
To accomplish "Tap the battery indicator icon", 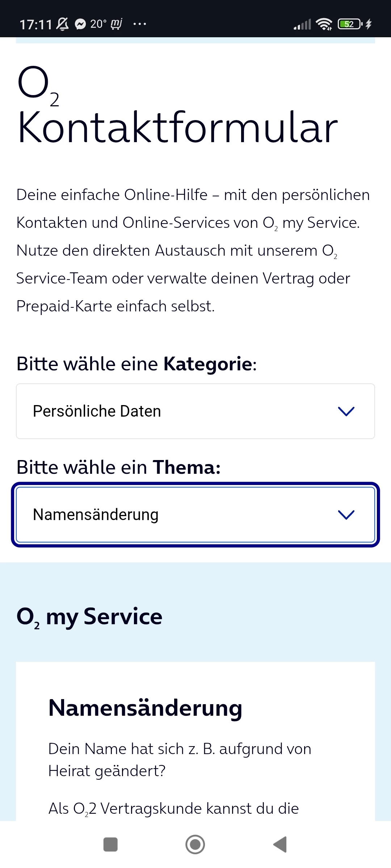I will coord(350,24).
